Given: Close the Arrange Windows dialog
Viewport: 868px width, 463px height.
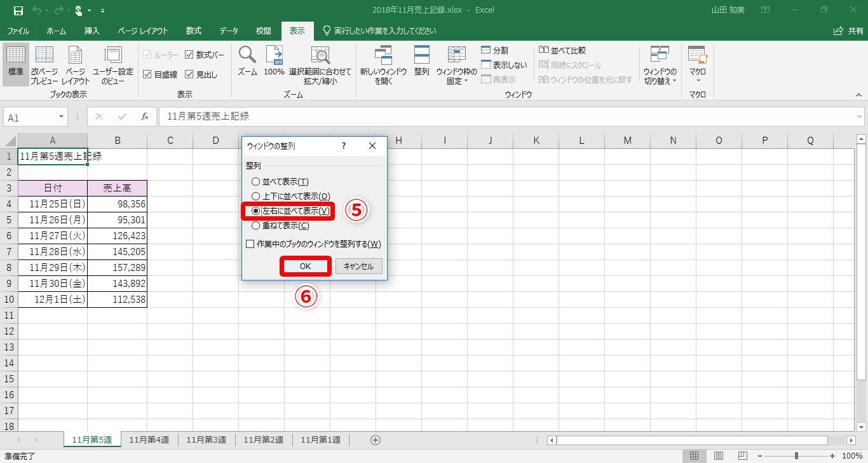Looking at the screenshot, I should [373, 146].
